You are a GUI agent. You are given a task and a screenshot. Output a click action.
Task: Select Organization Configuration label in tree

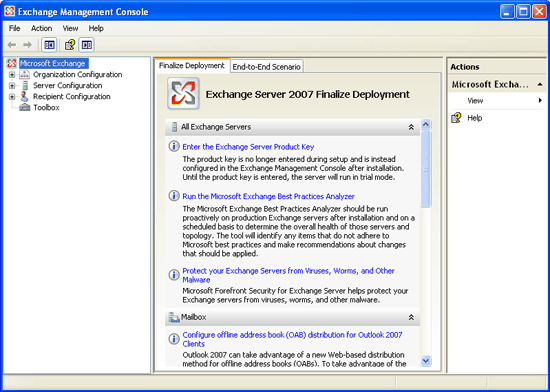pos(78,74)
